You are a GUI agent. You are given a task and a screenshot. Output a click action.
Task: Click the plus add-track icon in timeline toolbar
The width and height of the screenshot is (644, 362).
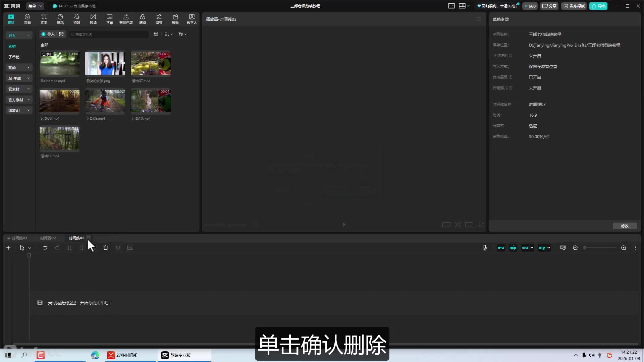pos(8,248)
